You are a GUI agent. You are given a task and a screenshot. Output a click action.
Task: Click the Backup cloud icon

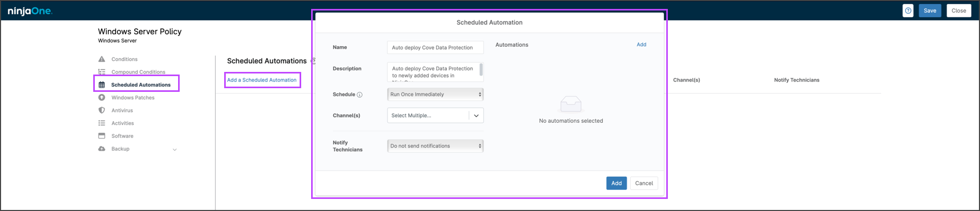coord(102,149)
